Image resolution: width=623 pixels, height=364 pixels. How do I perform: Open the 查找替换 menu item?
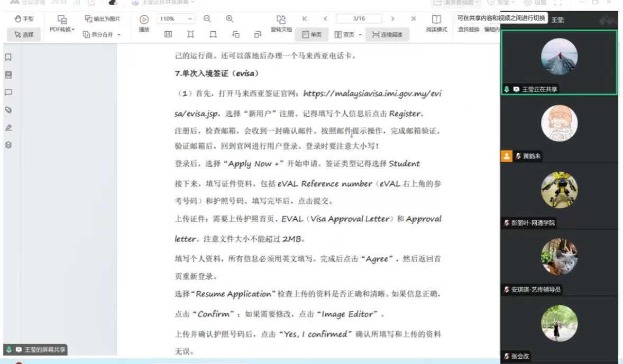(x=469, y=30)
